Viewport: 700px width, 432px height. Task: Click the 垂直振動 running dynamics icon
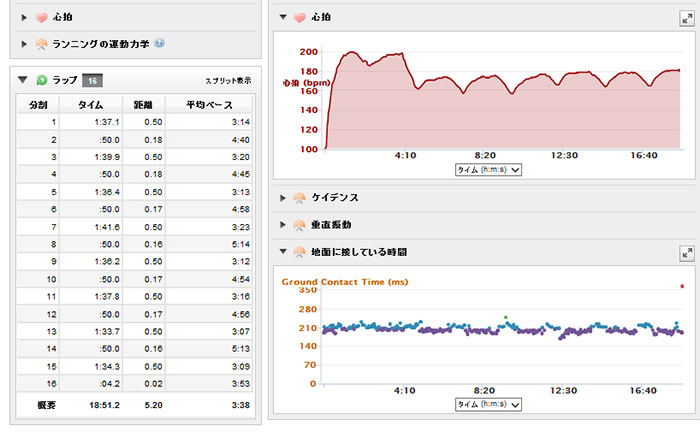pyautogui.click(x=299, y=225)
